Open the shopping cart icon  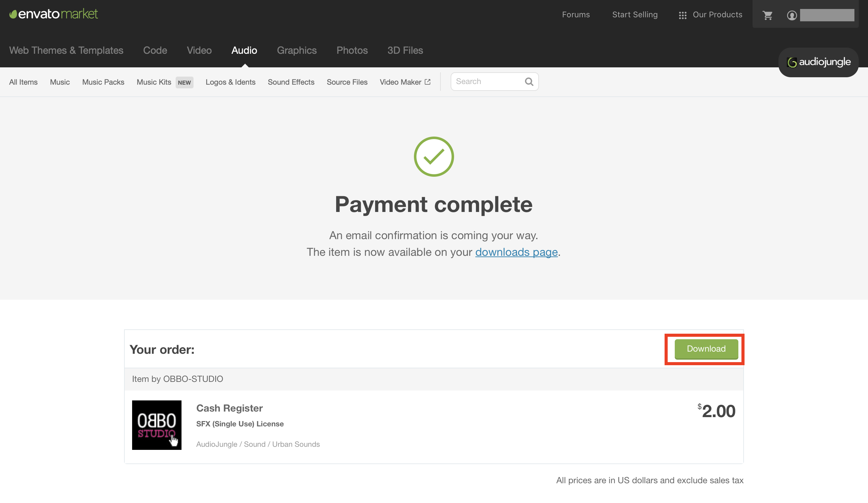tap(767, 15)
